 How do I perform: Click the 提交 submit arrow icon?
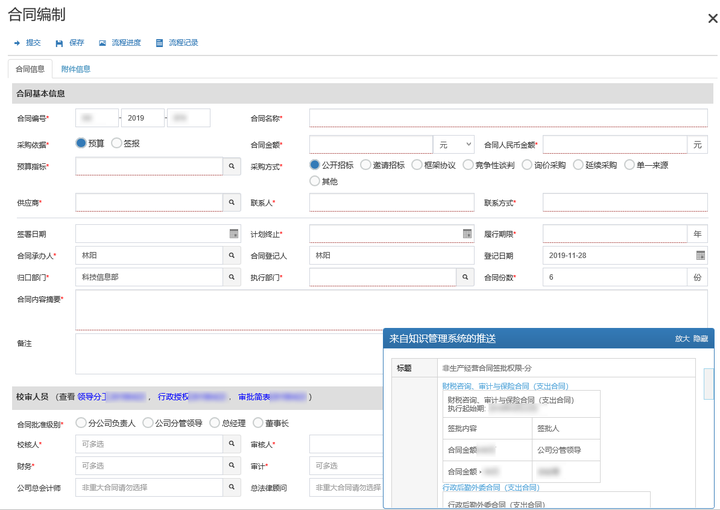[17, 43]
